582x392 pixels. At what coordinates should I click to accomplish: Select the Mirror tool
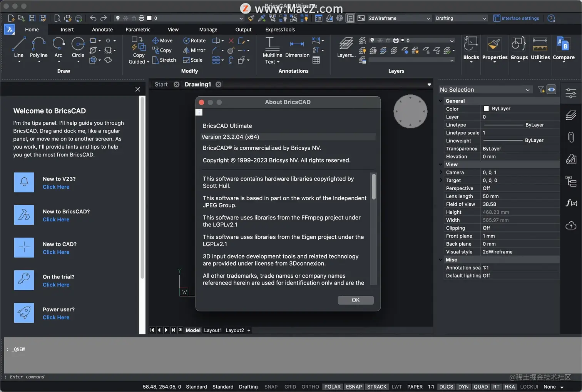[x=194, y=50]
